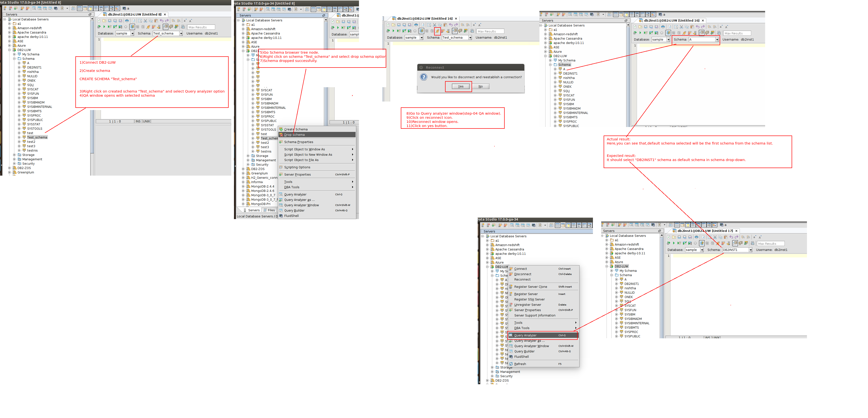Open the Schema dropdown showing DB2INST1
This screenshot has height=418, width=868.
750,250
